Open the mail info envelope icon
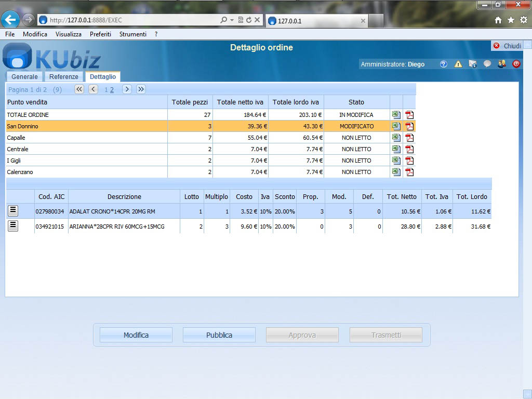 [472, 64]
